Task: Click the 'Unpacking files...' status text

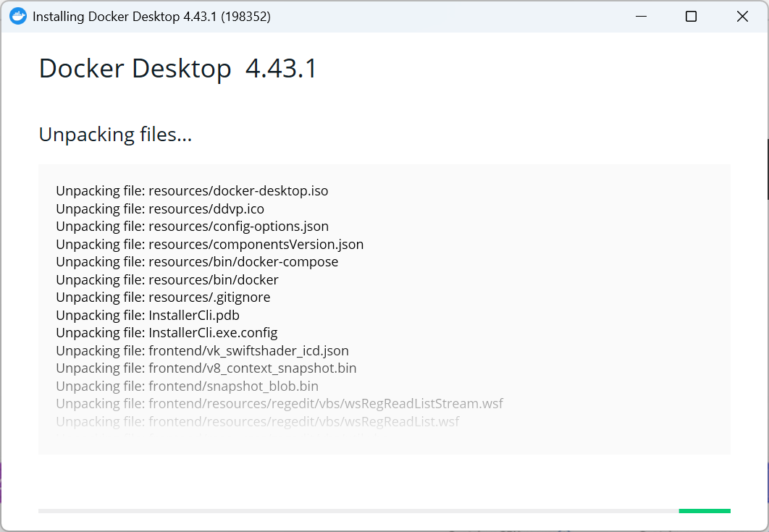Action: (115, 135)
